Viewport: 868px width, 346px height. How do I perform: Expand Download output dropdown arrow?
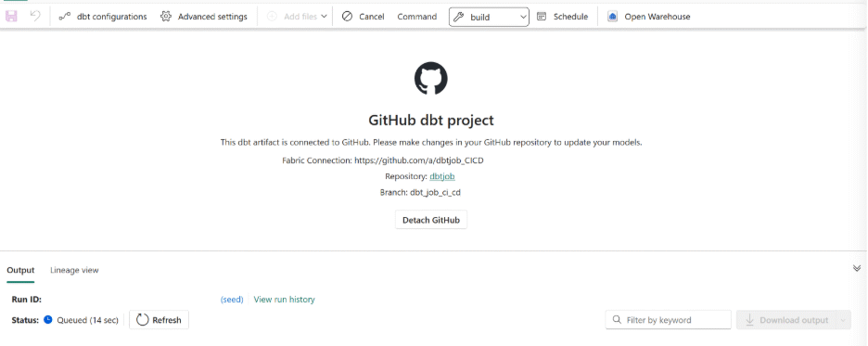coord(844,320)
